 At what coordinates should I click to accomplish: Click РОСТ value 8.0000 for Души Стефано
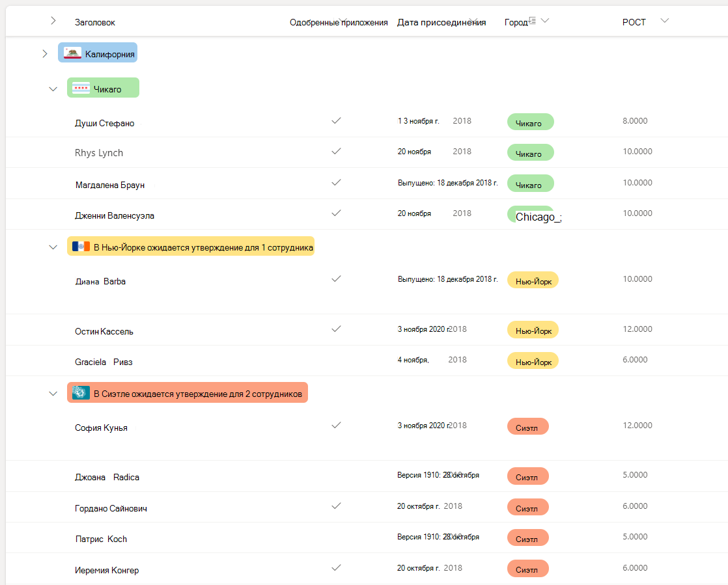pos(635,121)
